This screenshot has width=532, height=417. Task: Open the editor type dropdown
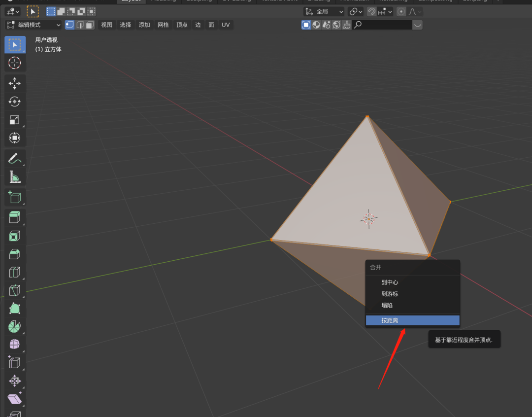click(x=13, y=12)
